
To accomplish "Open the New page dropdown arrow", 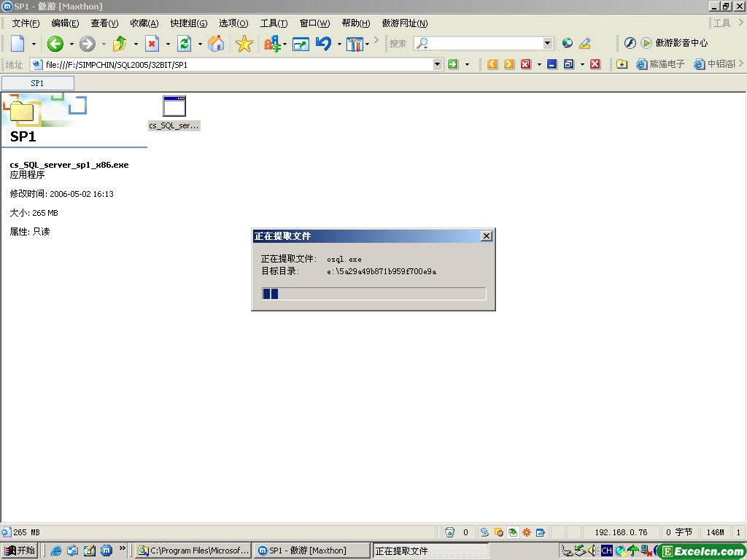I will (34, 44).
